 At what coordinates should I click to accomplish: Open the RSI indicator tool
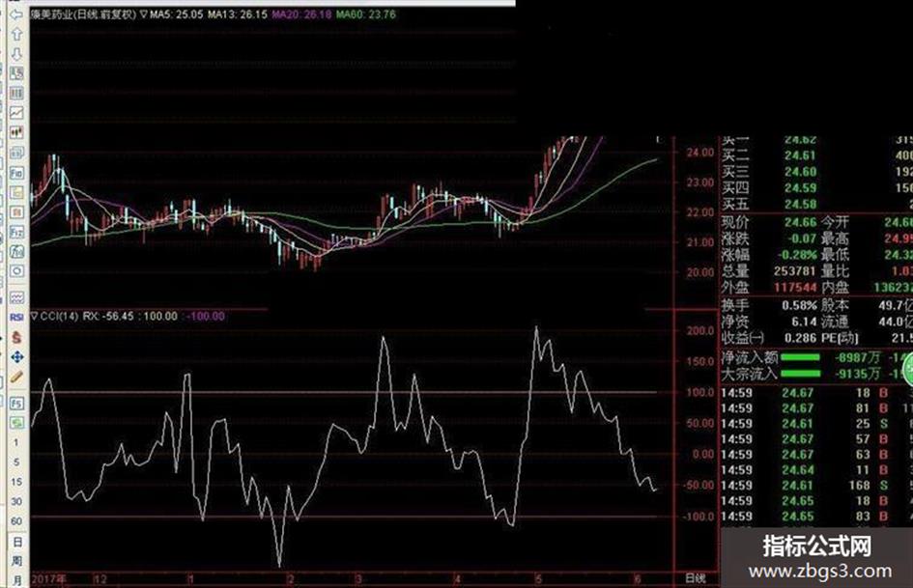point(16,318)
